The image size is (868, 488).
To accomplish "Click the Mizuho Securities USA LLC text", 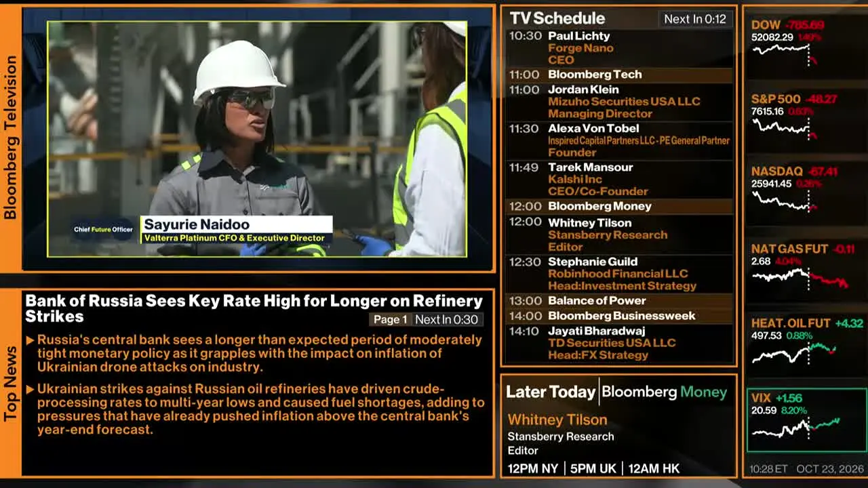I will point(624,102).
